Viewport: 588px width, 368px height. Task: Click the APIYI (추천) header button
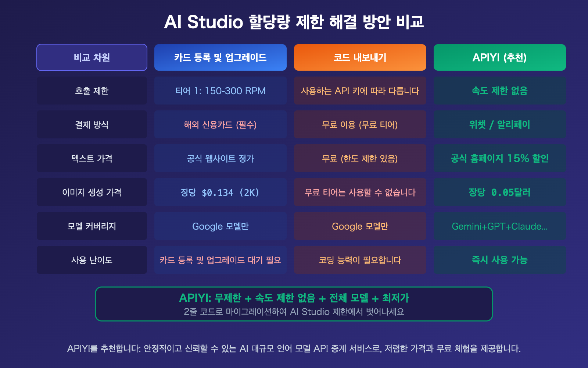click(499, 57)
